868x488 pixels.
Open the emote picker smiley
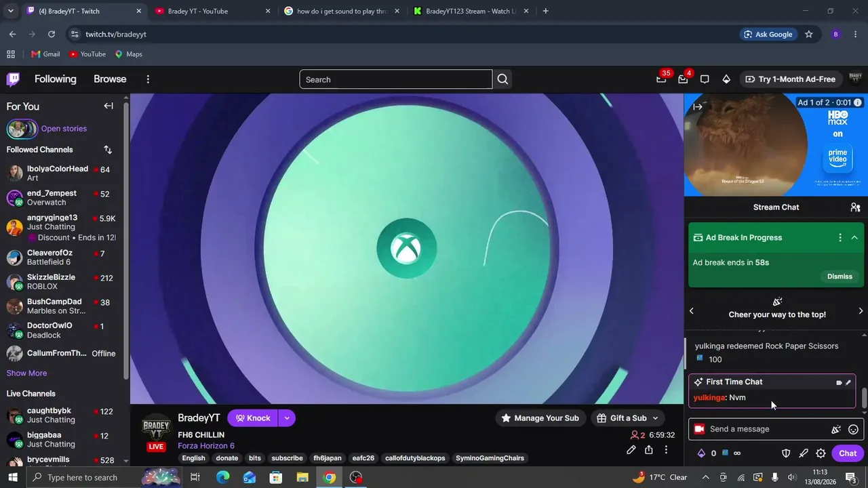854,429
